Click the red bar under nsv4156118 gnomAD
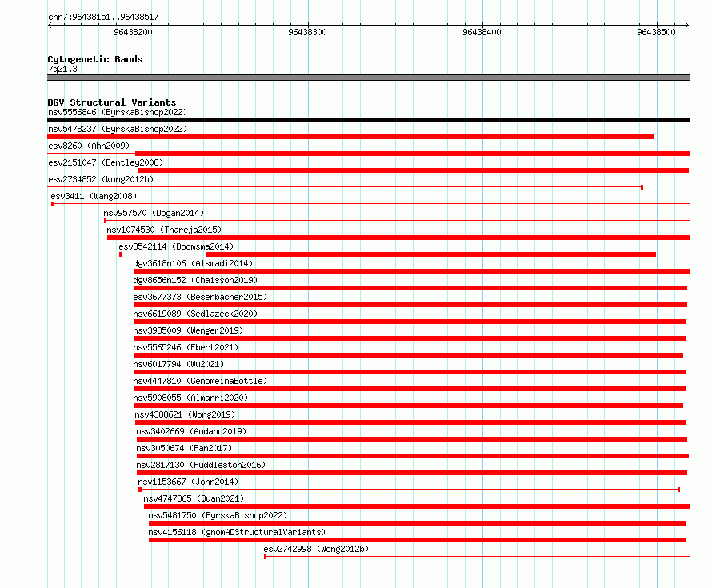The width and height of the screenshot is (712, 588). tap(417, 540)
